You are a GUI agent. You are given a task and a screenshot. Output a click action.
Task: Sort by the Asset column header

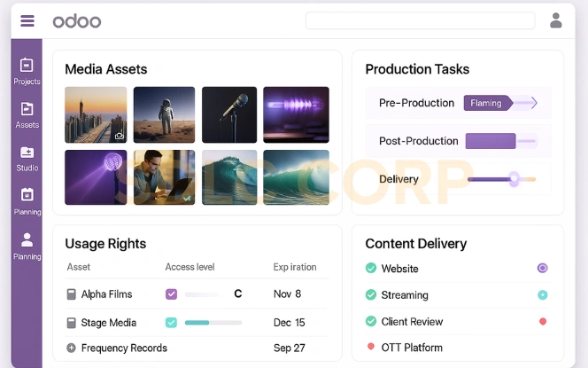point(79,267)
